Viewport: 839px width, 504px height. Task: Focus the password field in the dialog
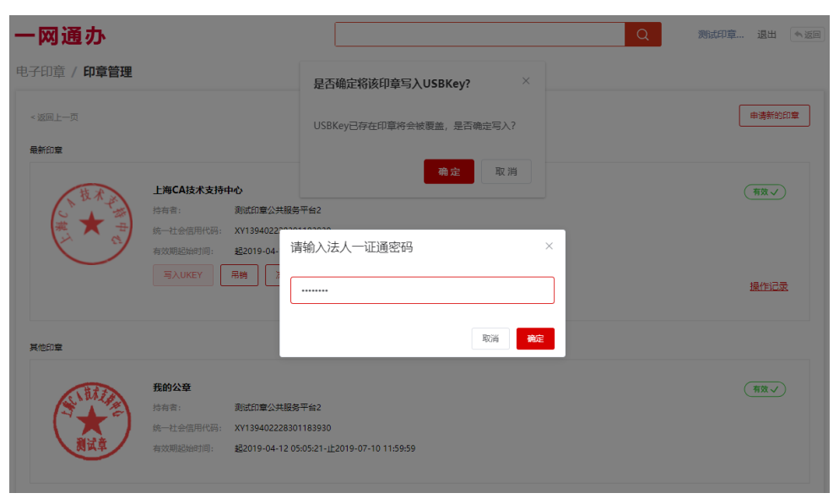point(422,290)
